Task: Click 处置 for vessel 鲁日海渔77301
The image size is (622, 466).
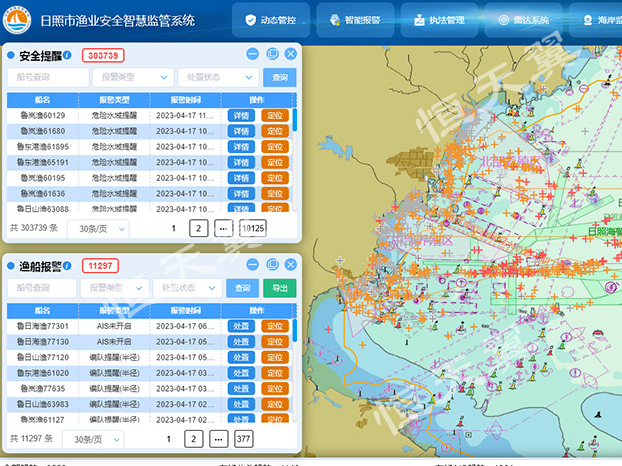Action: [241, 326]
